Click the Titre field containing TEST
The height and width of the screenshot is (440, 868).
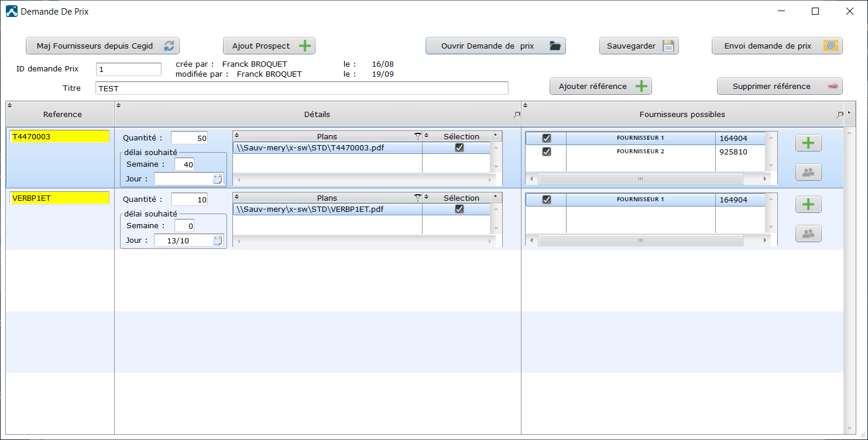(302, 88)
